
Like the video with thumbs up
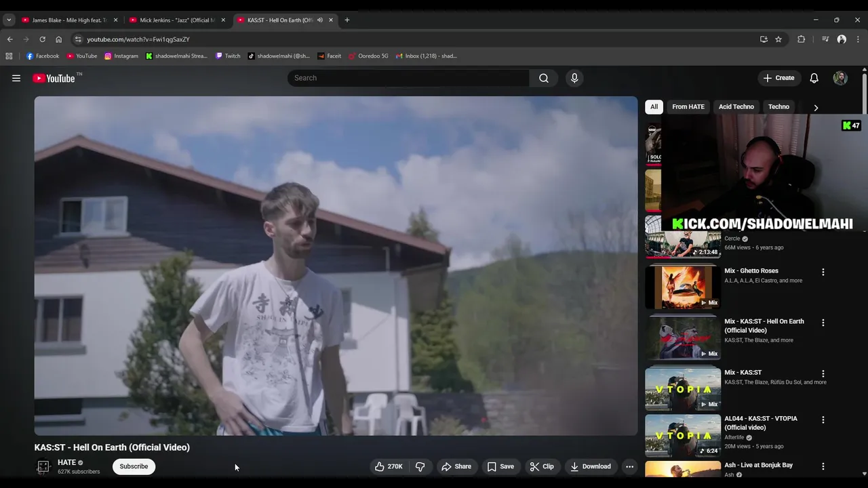[x=389, y=466]
